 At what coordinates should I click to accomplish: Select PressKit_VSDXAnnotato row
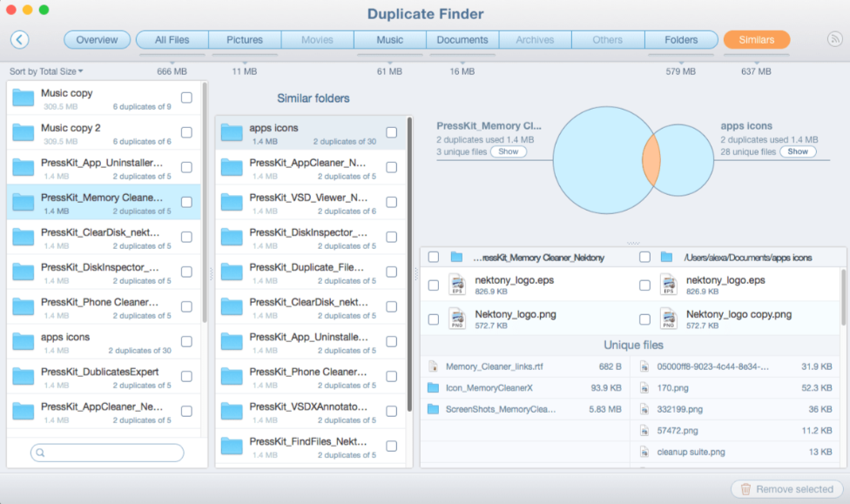point(311,412)
